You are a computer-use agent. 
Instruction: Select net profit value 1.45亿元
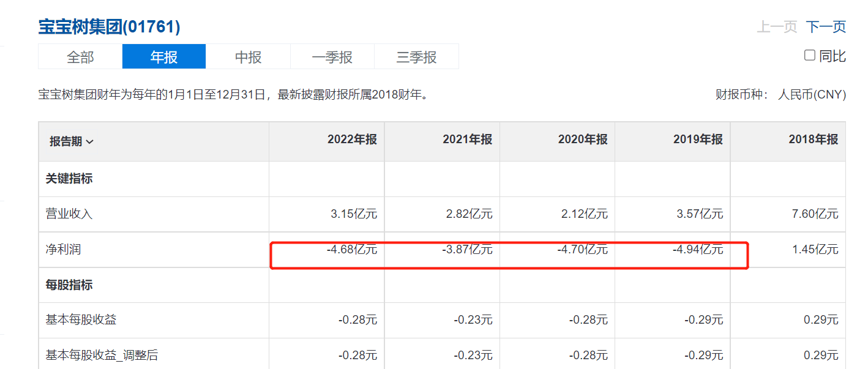tap(814, 250)
